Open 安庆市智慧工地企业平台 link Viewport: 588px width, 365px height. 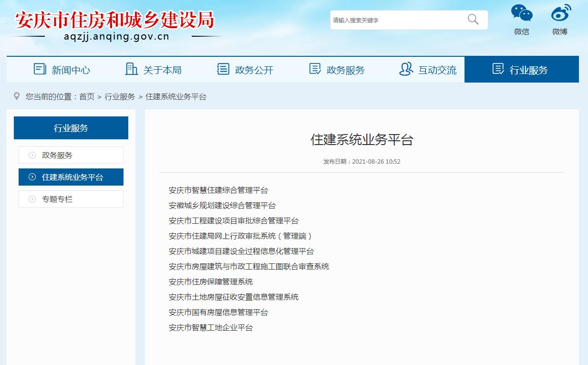(210, 328)
